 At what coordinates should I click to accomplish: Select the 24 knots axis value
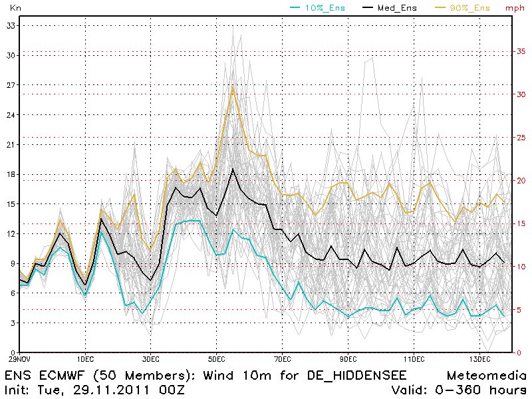11,115
